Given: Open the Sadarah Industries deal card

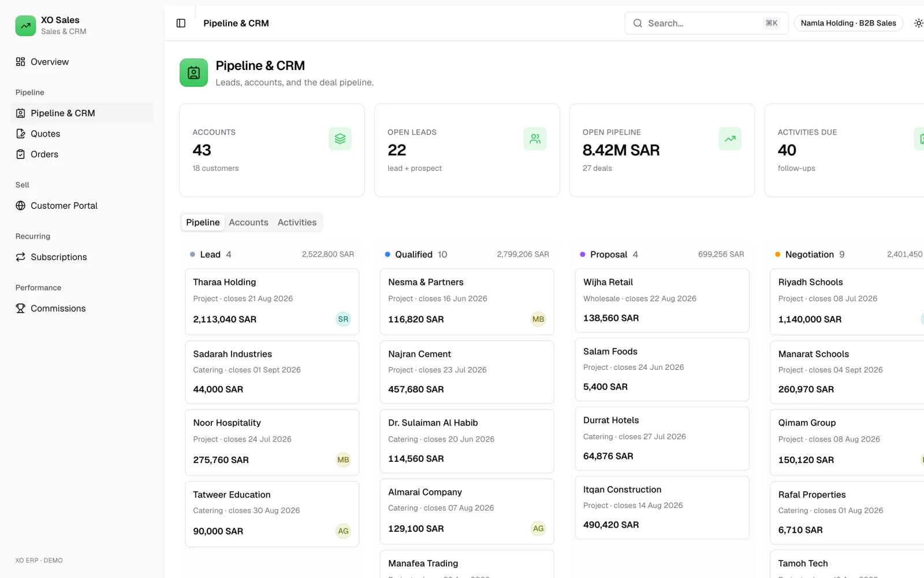Looking at the screenshot, I should (x=272, y=372).
